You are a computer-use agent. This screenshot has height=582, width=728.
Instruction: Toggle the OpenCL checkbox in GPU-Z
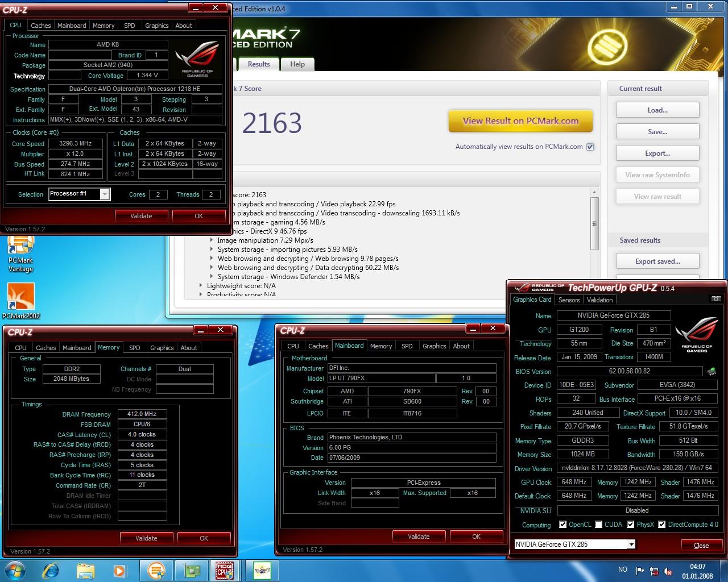[562, 525]
